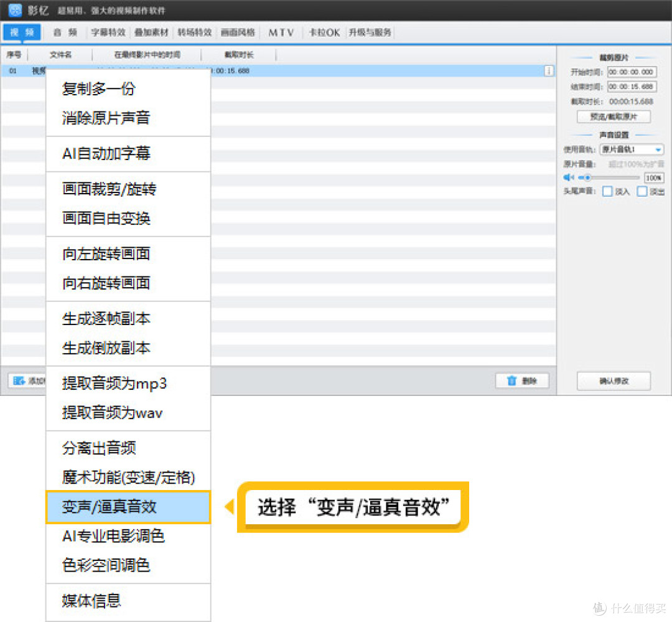The image size is (672, 622).
Task: Select 生成逐帧副本 menu item
Action: pos(128,318)
